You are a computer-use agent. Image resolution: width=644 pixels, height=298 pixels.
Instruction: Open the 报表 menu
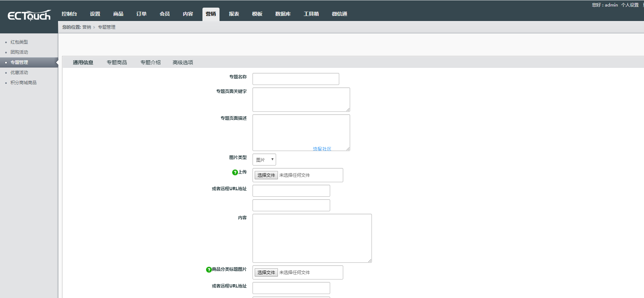coord(234,14)
